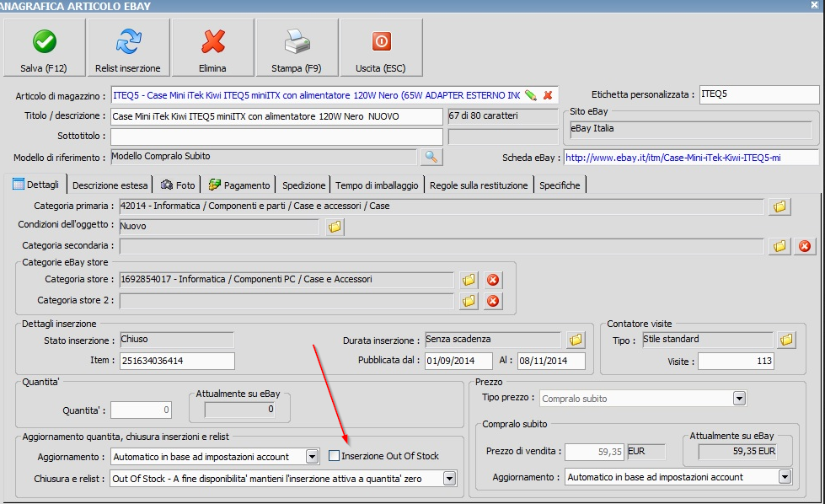Image resolution: width=825 pixels, height=504 pixels.
Task: Click the Categoria primaria 42014 value
Action: pyautogui.click(x=442, y=206)
